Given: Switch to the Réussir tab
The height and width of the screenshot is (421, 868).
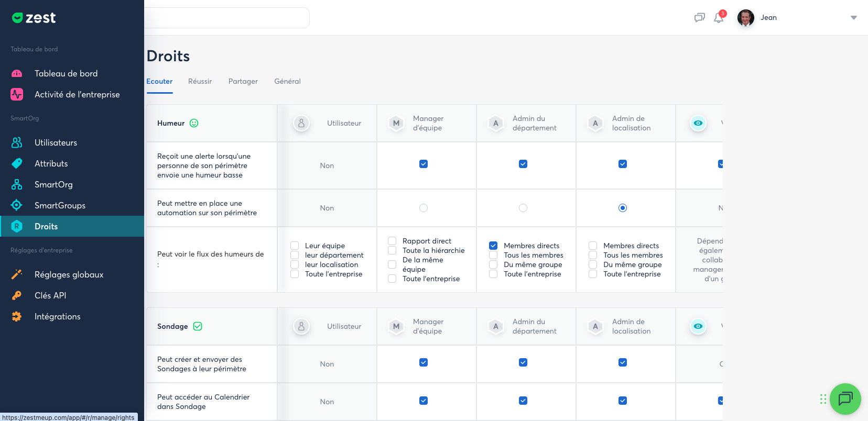Looking at the screenshot, I should [x=200, y=81].
